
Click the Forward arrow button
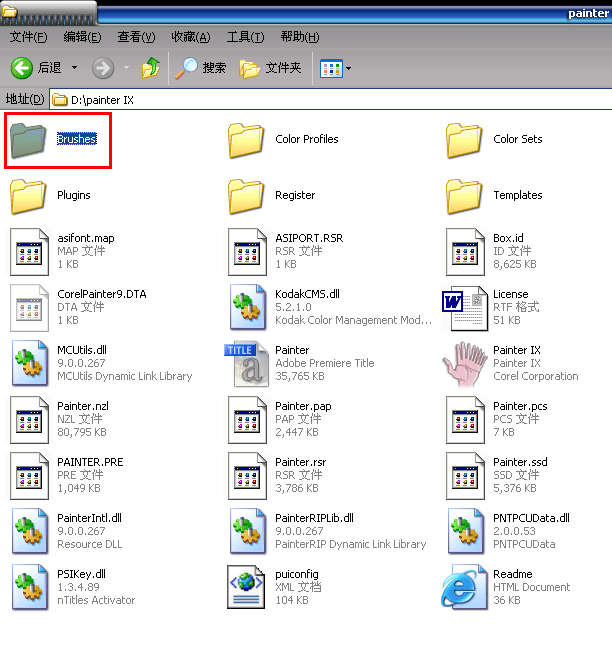click(x=103, y=68)
